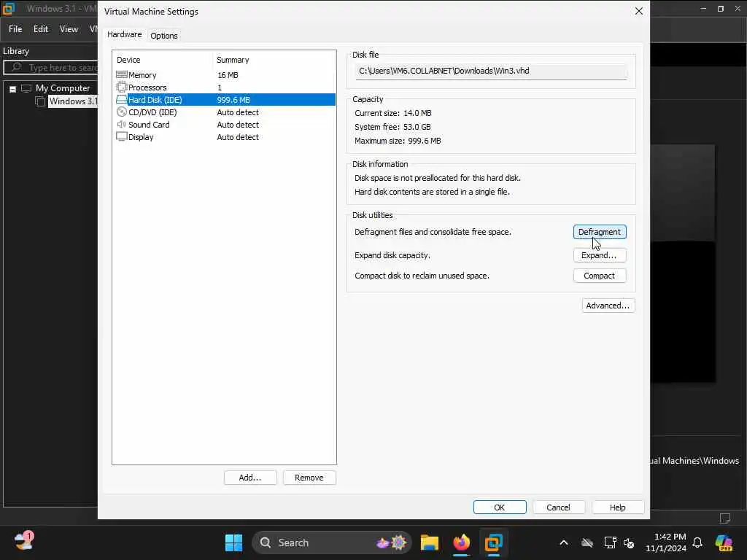Click the network display tray icon
Screen dimensions: 747x560
click(610, 542)
